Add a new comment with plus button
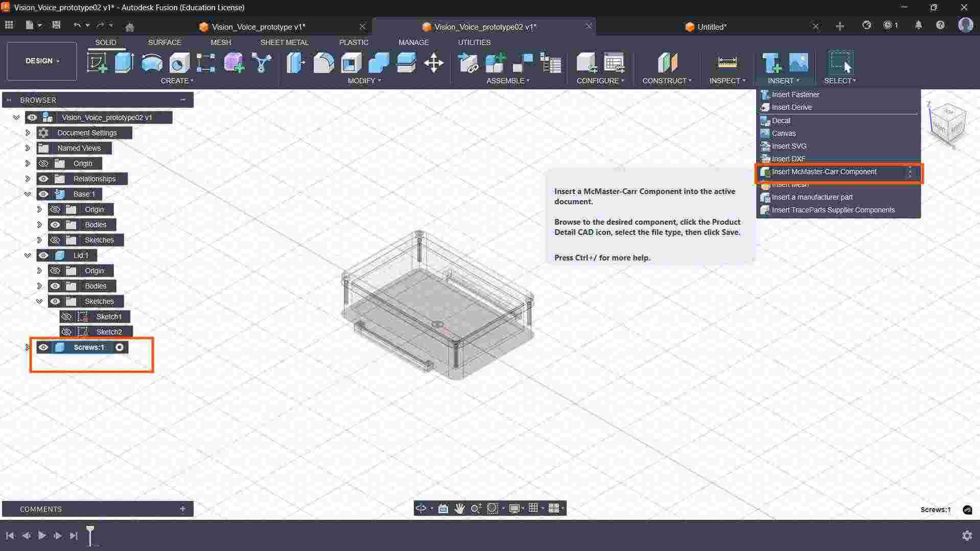 point(182,509)
